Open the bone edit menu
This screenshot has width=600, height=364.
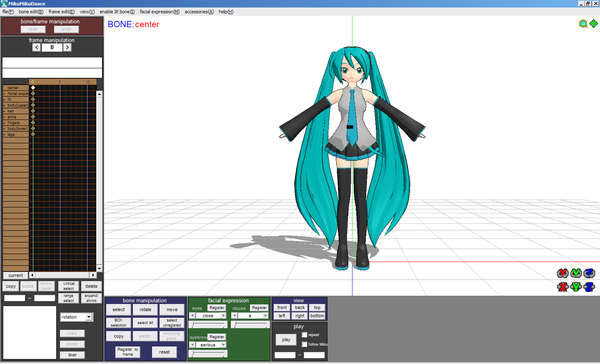31,12
